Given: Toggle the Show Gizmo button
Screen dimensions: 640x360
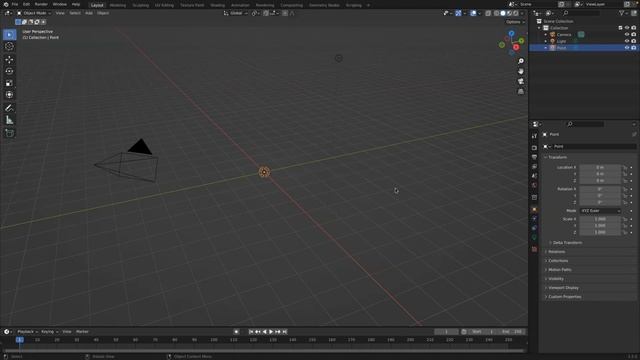Looking at the screenshot, I should (x=458, y=13).
